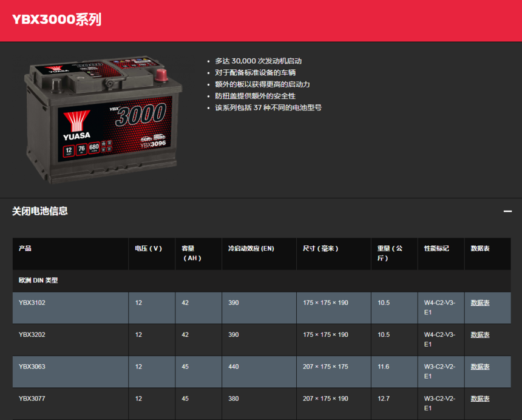Click the YBX3000系列 page title
Viewport: 522px width, 420px height.
(56, 19)
